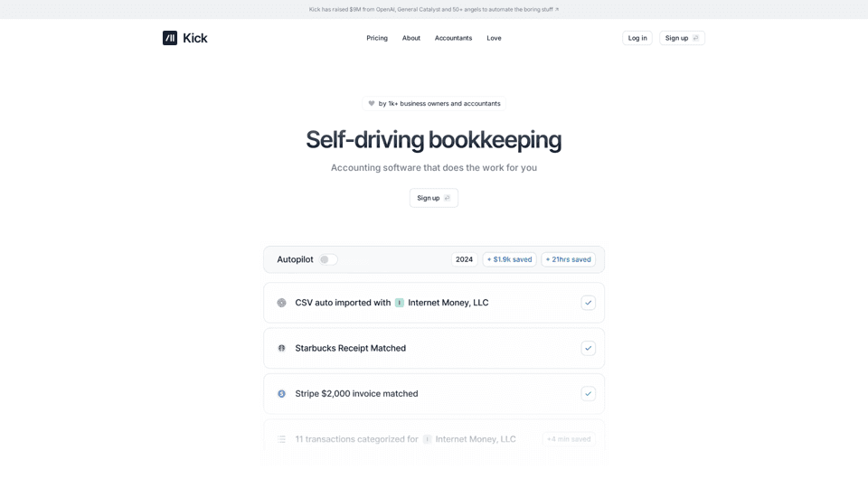868x488 pixels.
Task: Click the 2024 year badge
Action: [464, 259]
